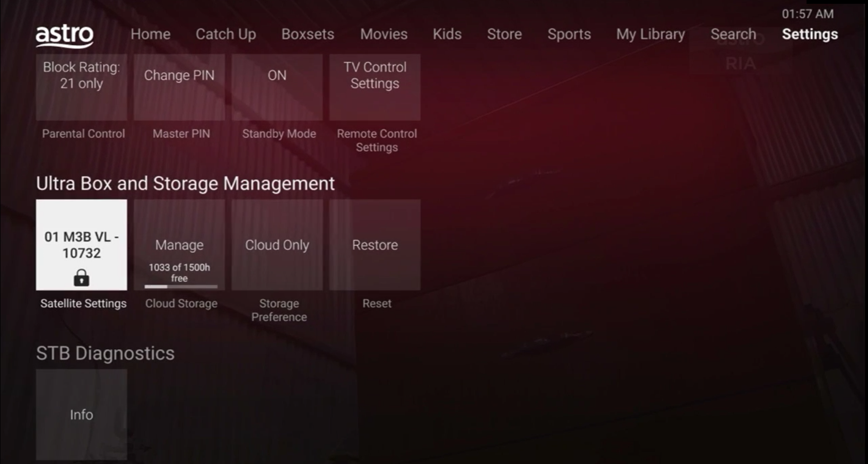Open the Boxsets tab
This screenshot has width=868, height=464.
308,34
